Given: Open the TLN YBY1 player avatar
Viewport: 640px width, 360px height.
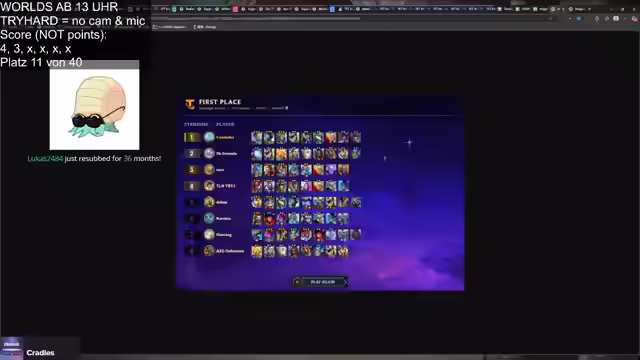Looking at the screenshot, I should click(209, 186).
